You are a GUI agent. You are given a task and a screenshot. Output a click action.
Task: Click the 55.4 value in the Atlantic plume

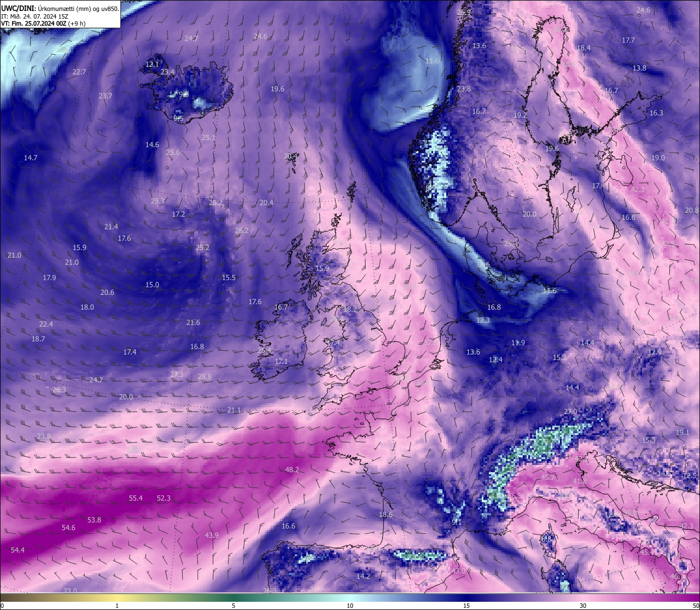[136, 498]
